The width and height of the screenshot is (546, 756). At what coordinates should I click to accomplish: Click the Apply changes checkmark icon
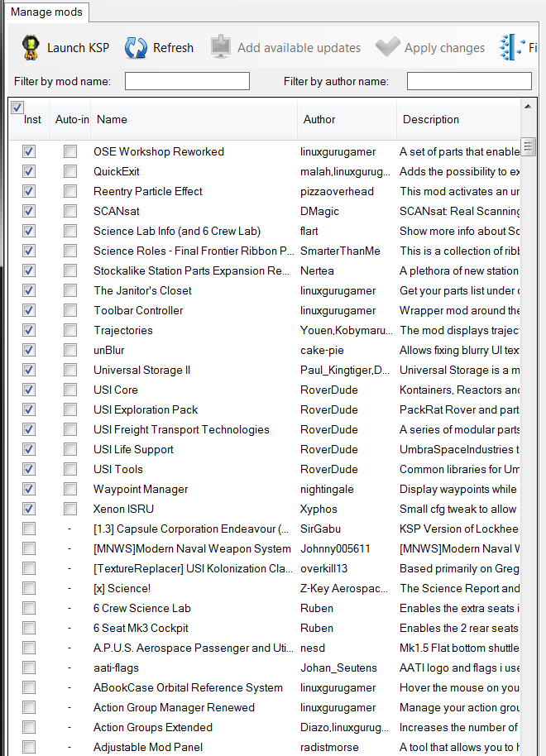388,47
